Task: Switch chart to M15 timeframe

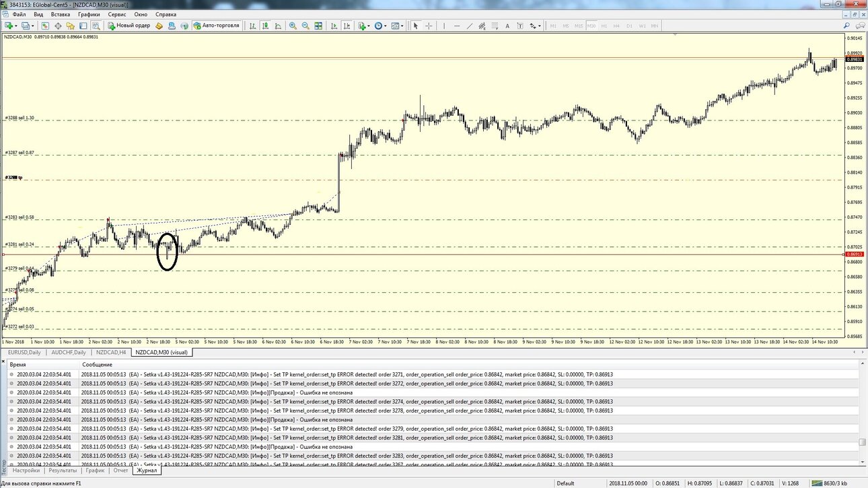Action: tap(579, 26)
